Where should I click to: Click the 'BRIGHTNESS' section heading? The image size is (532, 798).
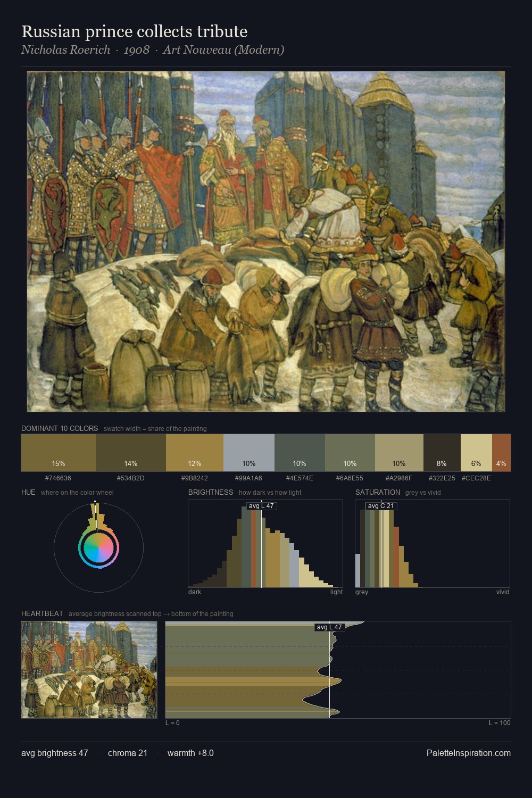pos(211,492)
